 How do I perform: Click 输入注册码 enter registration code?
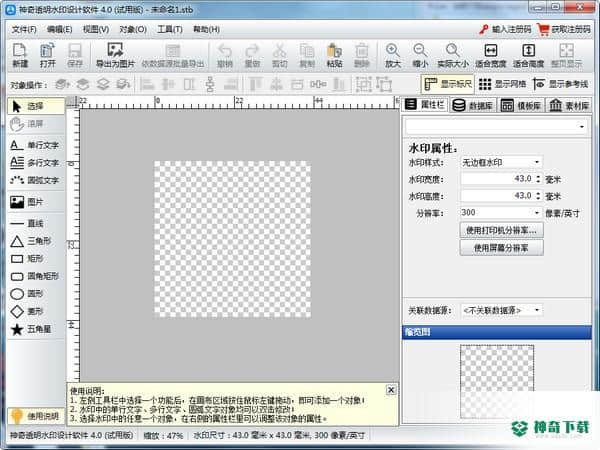point(505,29)
